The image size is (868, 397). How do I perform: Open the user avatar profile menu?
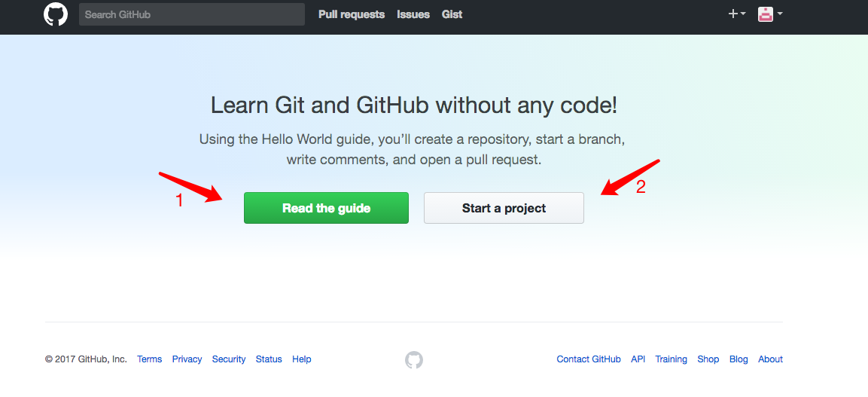click(x=770, y=14)
